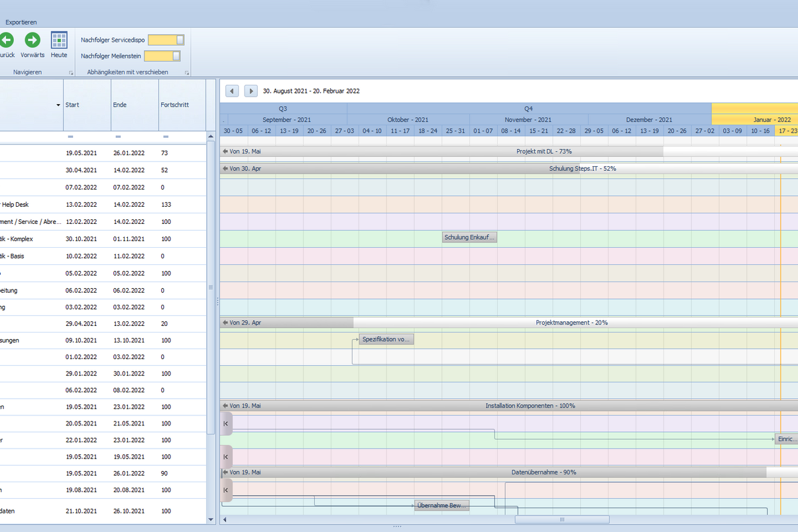The height and width of the screenshot is (532, 798).
Task: Toggle the filter box under the Start column
Action: pyautogui.click(x=70, y=137)
